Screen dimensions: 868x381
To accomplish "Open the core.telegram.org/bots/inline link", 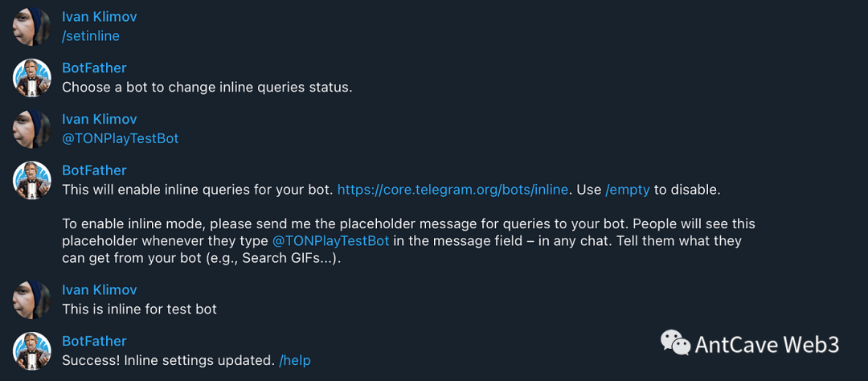I will (x=452, y=190).
